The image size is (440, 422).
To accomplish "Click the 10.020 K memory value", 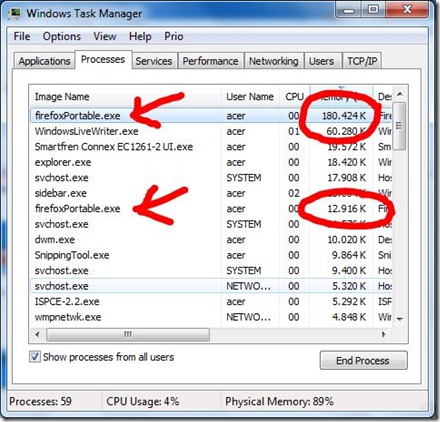I will [347, 240].
